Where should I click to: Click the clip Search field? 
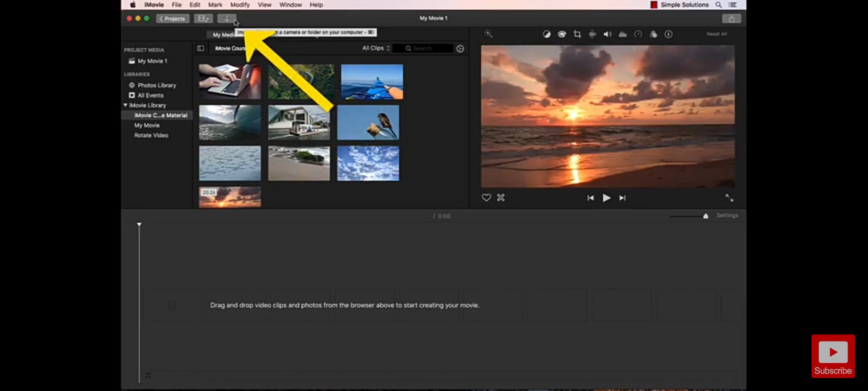[423, 48]
